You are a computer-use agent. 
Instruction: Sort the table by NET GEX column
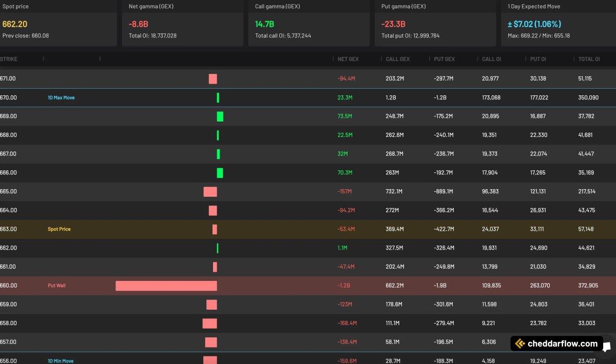tap(348, 59)
